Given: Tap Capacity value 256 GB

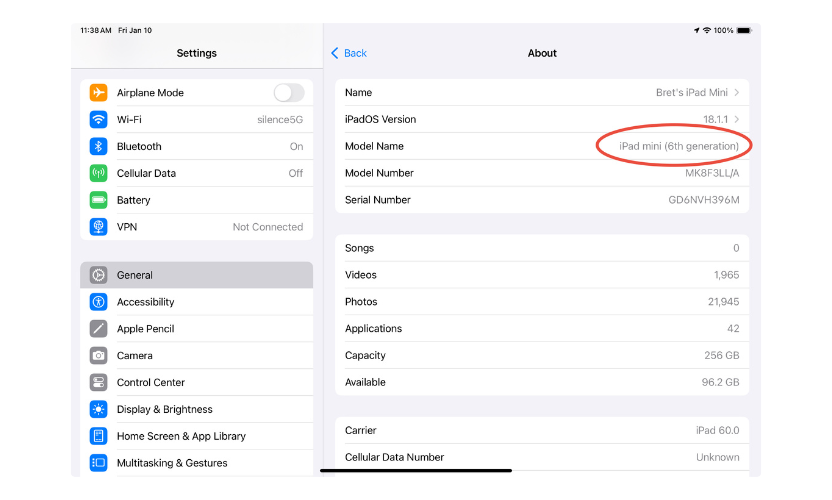Looking at the screenshot, I should click(722, 355).
